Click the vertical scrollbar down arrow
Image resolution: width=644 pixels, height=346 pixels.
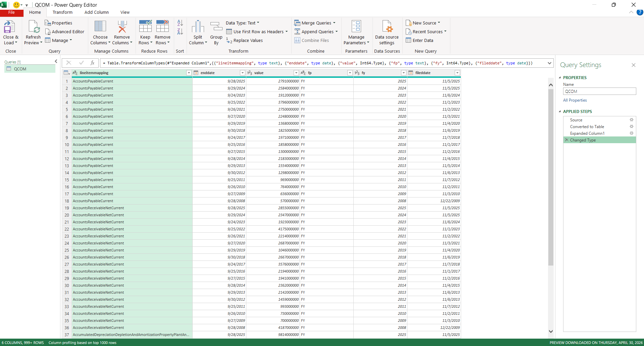(551, 331)
